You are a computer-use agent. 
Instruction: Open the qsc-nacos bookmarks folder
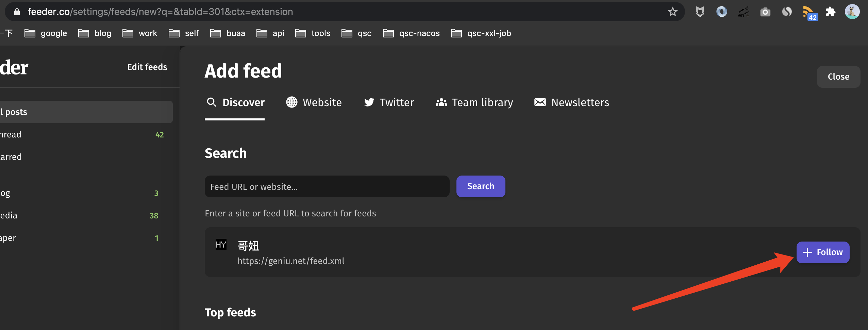point(411,33)
